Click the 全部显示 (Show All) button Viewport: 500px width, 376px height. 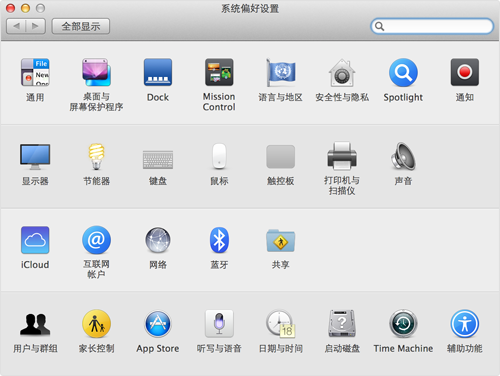[81, 26]
